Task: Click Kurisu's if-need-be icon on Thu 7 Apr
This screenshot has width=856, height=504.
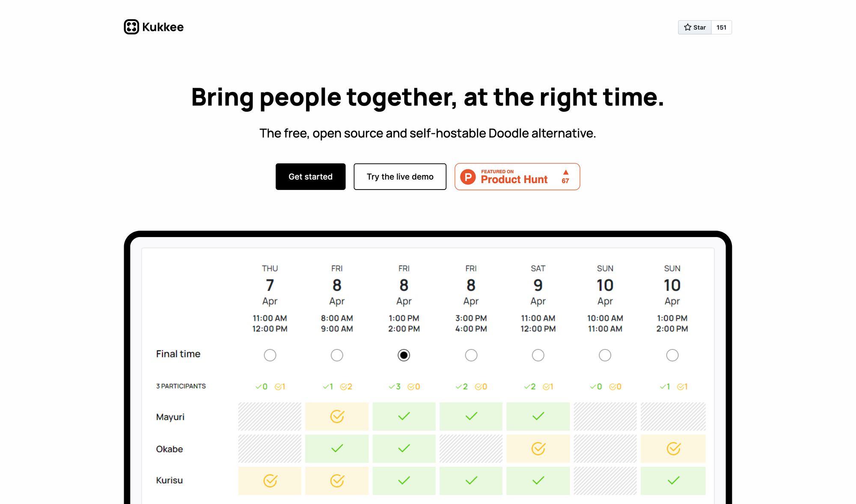Action: pos(270,481)
